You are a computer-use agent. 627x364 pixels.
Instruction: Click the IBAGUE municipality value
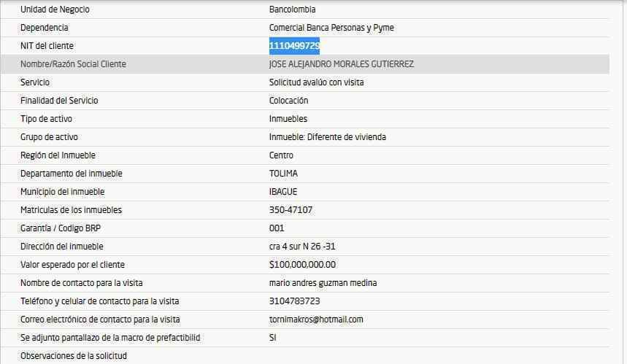(283, 192)
